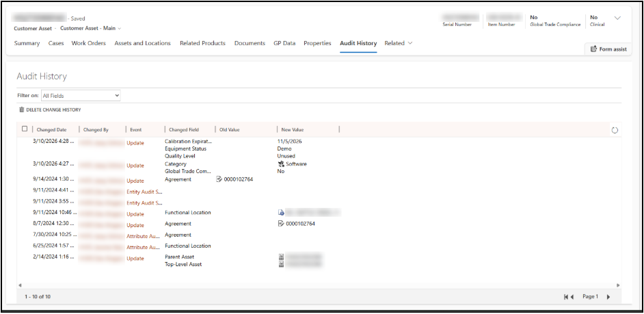
Task: Click the first Entity Audit event link
Action: click(x=144, y=192)
